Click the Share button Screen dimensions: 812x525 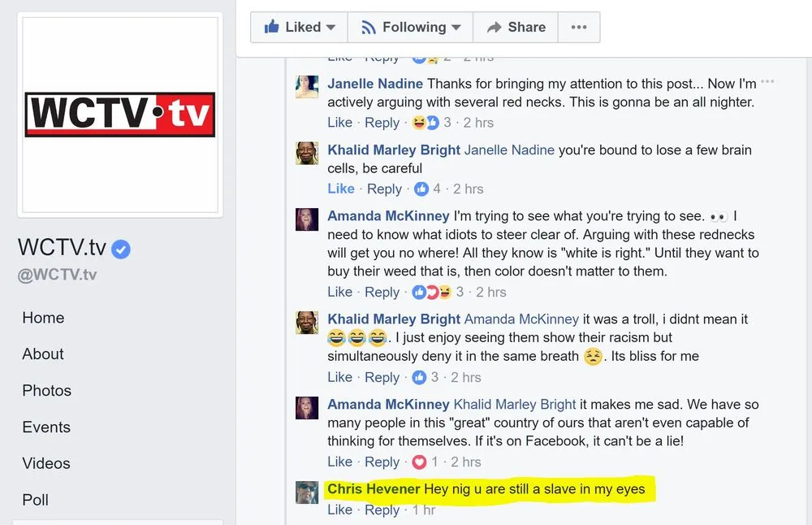pyautogui.click(x=516, y=27)
